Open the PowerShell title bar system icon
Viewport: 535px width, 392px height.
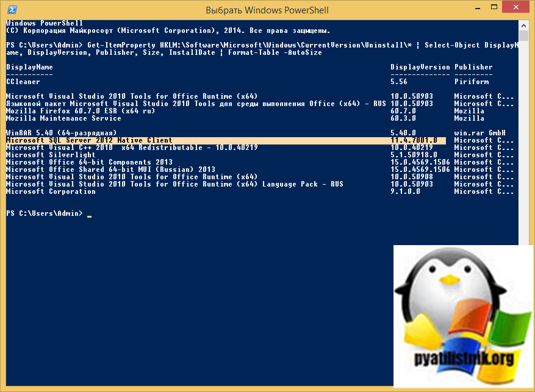tap(10, 10)
